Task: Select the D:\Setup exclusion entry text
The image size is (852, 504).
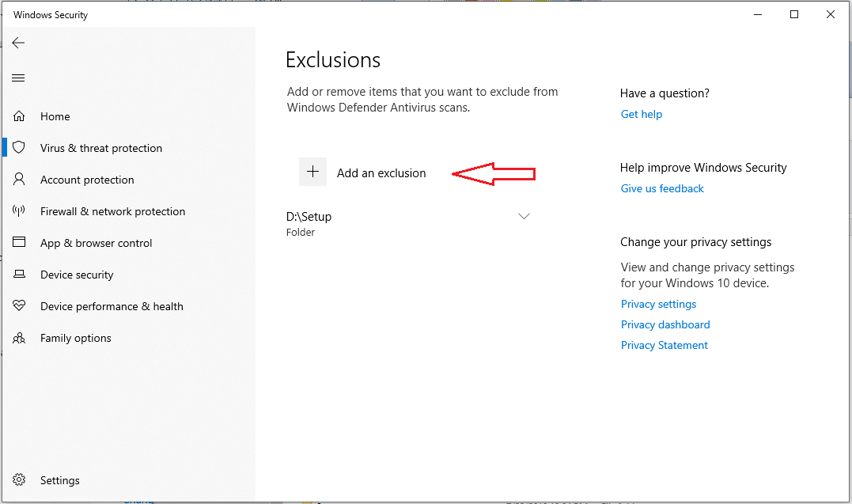Action: pos(309,216)
